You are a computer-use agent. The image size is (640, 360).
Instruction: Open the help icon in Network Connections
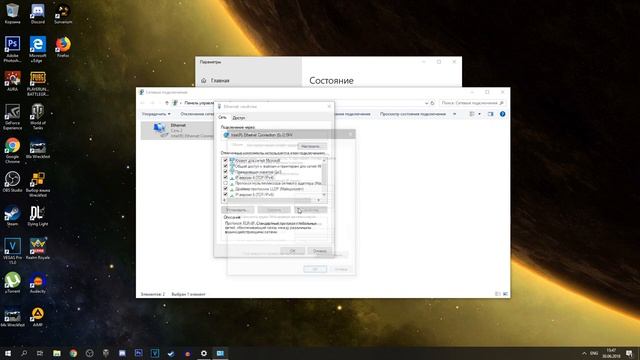[x=502, y=114]
